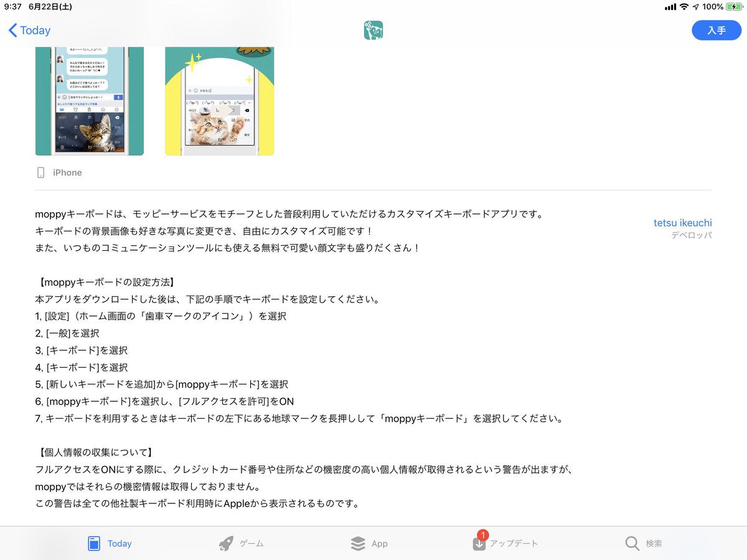Switch to the App tab
747x560 pixels.
pyautogui.click(x=369, y=543)
